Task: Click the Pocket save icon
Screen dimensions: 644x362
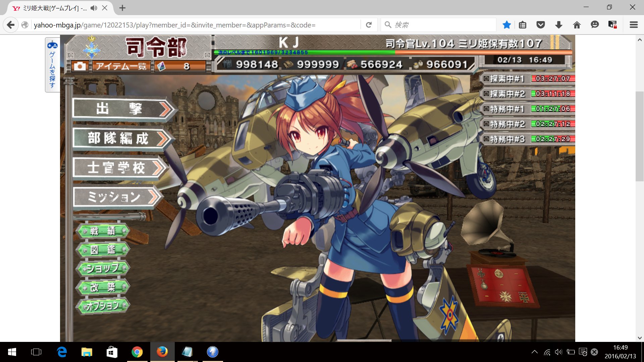Action: point(541,25)
